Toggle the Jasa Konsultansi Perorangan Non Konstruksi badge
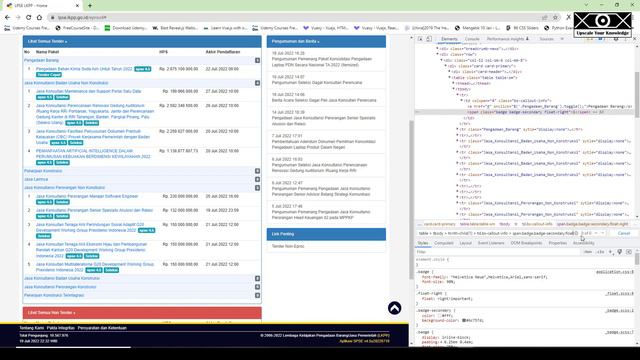 click(x=258, y=188)
